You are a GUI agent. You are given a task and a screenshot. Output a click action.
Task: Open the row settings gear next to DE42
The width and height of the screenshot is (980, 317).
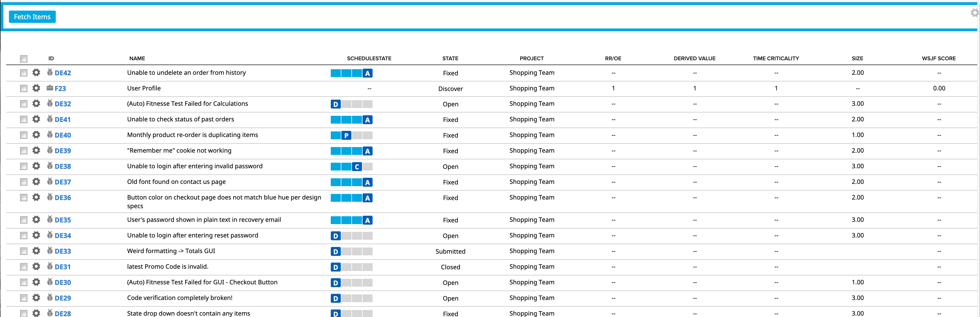[x=36, y=73]
